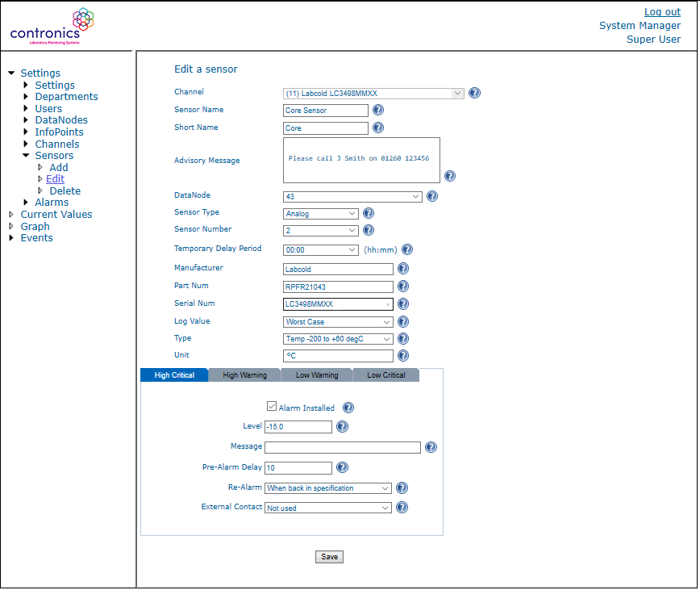Image resolution: width=700 pixels, height=590 pixels.
Task: Click help icon beside External Contact
Action: coord(402,508)
